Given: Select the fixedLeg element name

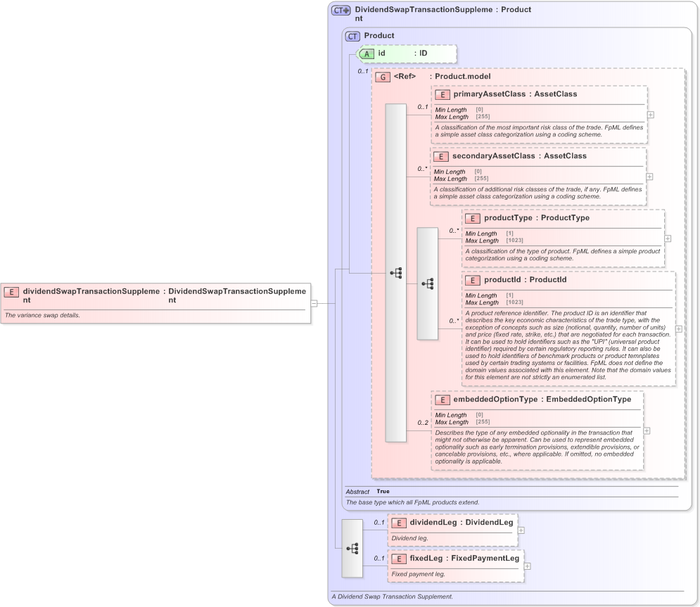Looking at the screenshot, I should point(426,558).
